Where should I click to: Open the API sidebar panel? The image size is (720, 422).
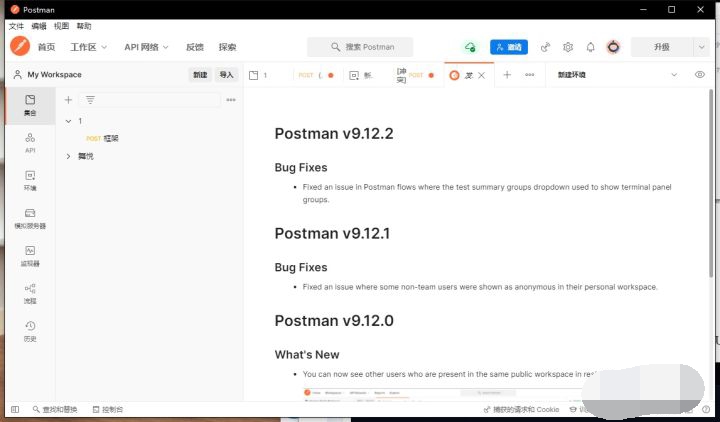pos(30,142)
